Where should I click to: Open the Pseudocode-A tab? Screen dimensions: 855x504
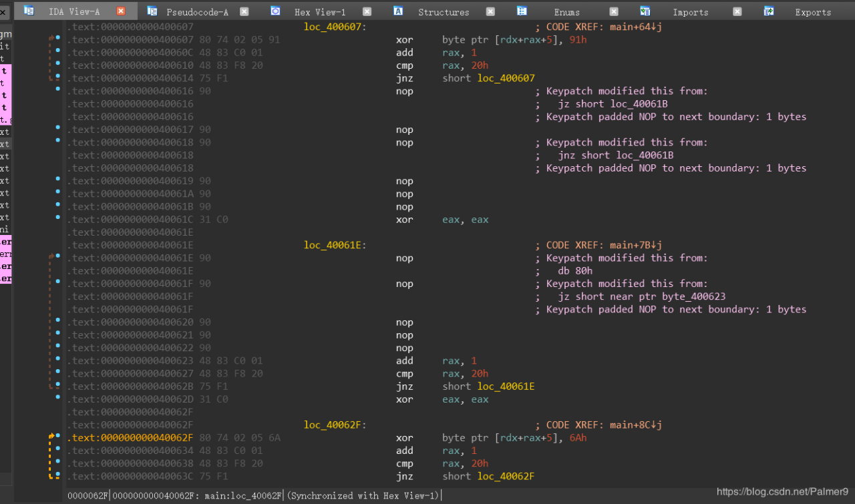(x=197, y=11)
